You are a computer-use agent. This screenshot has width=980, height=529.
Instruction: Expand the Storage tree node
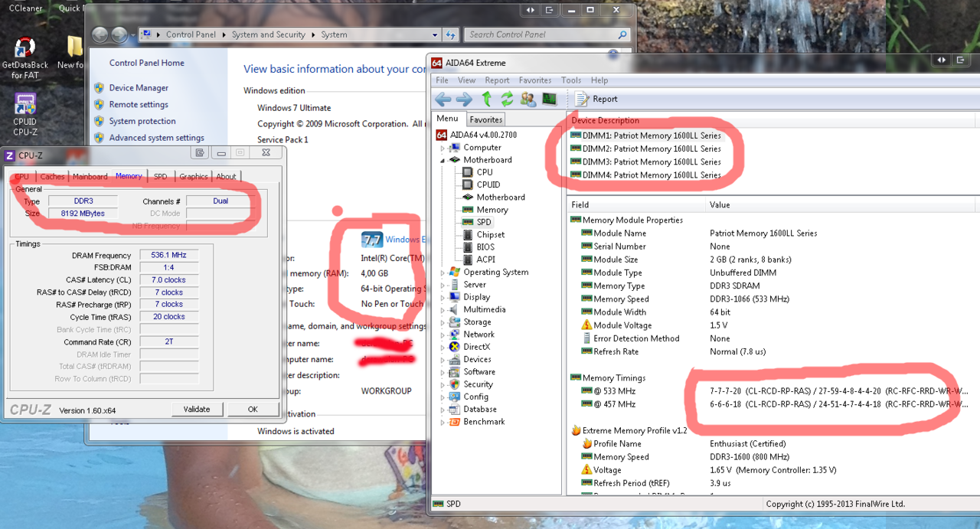point(443,322)
